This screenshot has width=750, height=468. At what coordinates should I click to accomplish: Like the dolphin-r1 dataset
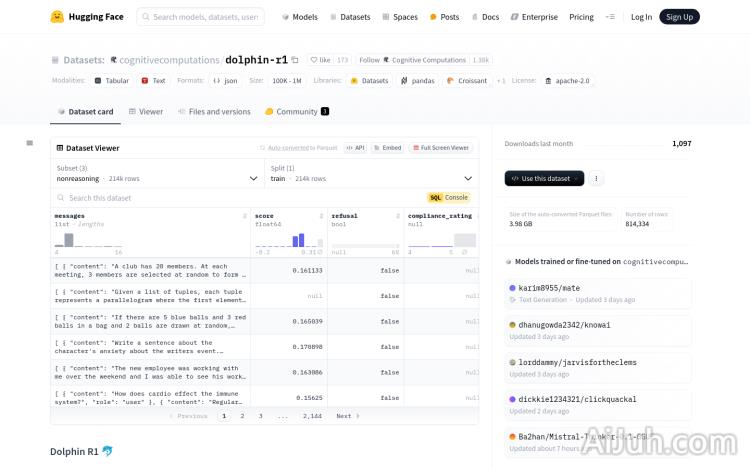[x=322, y=60]
